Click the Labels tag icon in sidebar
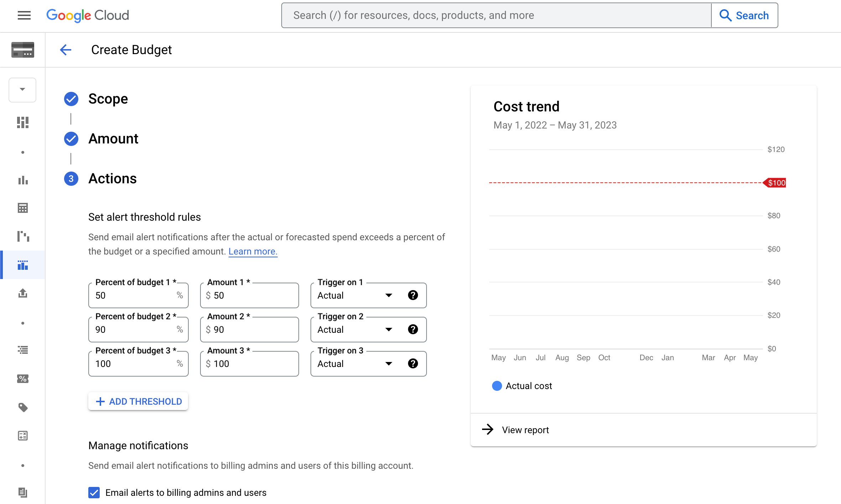841x504 pixels. coord(23,408)
